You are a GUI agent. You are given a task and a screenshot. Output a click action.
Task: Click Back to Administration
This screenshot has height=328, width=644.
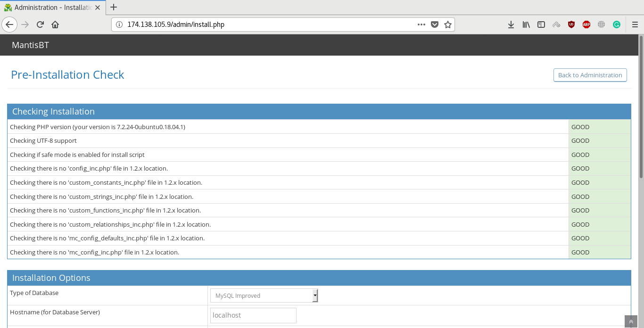pos(590,75)
